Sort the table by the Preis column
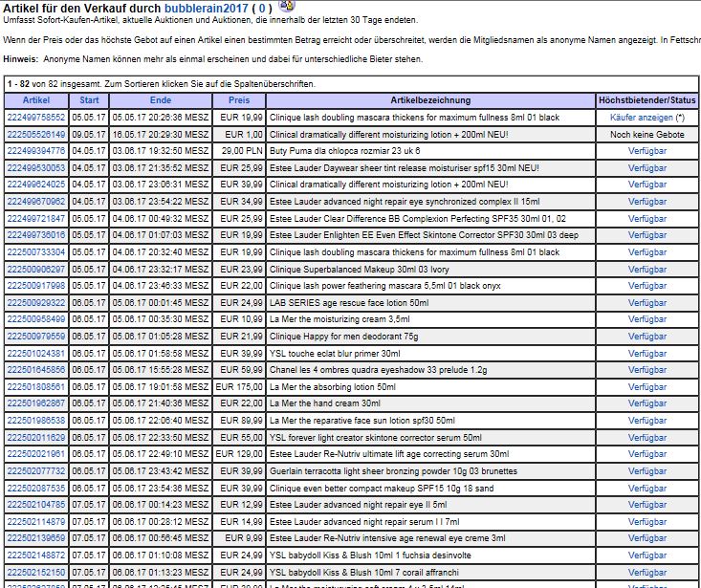This screenshot has width=701, height=588. pyautogui.click(x=239, y=100)
